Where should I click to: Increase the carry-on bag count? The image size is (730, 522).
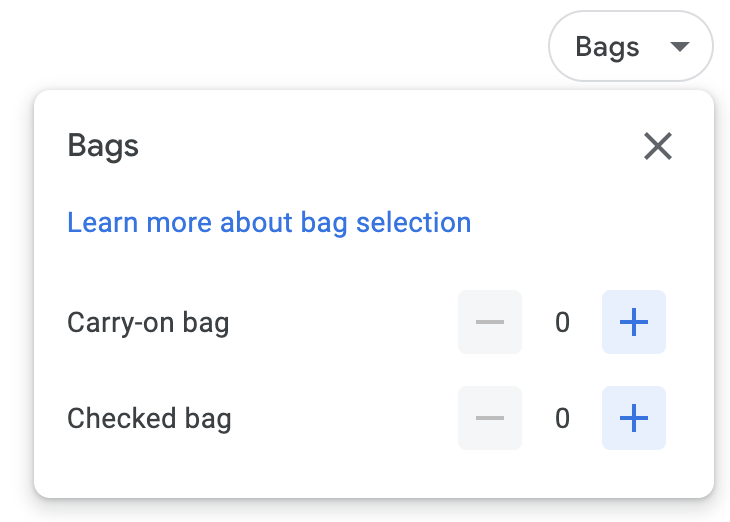pyautogui.click(x=633, y=322)
